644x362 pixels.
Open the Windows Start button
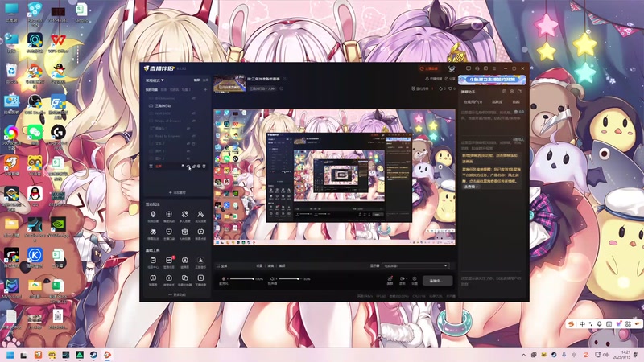[10, 355]
